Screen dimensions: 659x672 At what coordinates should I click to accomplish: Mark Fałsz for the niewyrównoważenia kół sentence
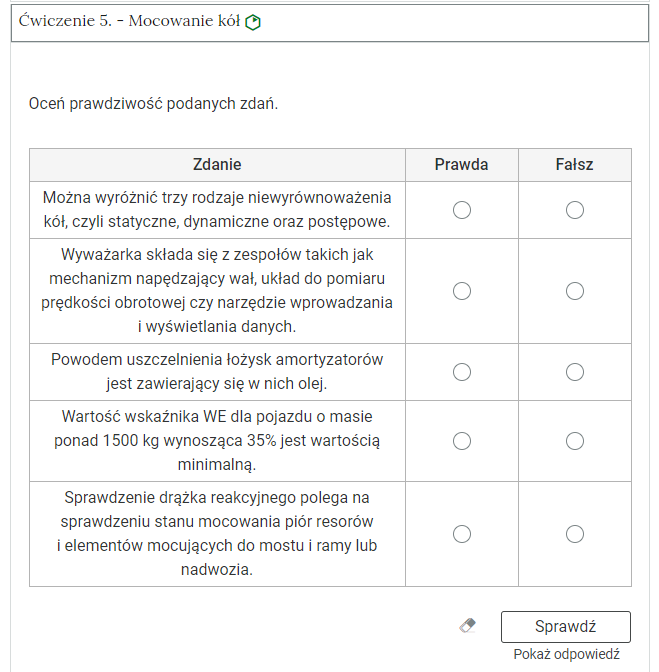[575, 210]
